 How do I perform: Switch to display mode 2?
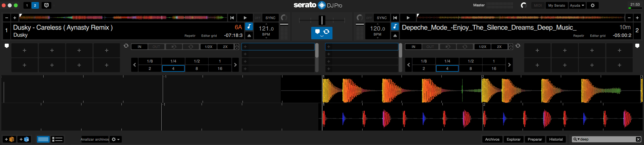(35, 5)
